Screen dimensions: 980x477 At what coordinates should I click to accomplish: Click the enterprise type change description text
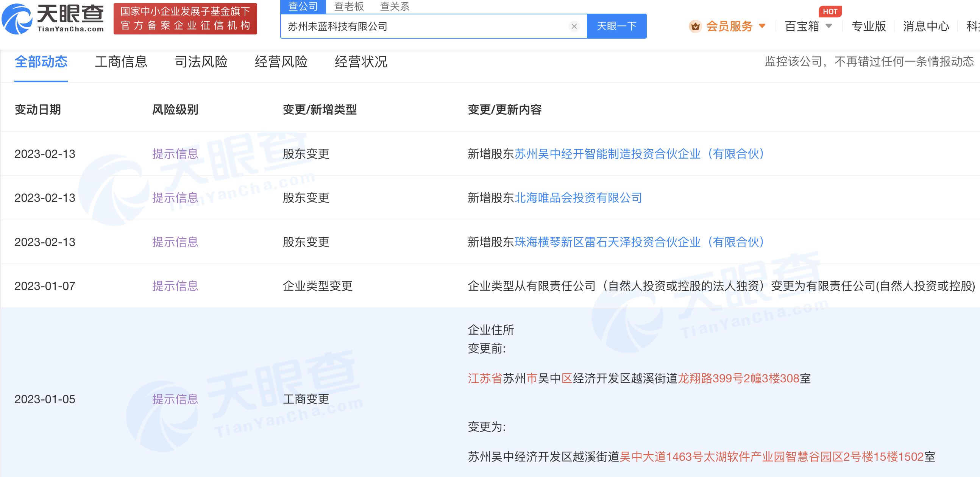[x=721, y=286]
